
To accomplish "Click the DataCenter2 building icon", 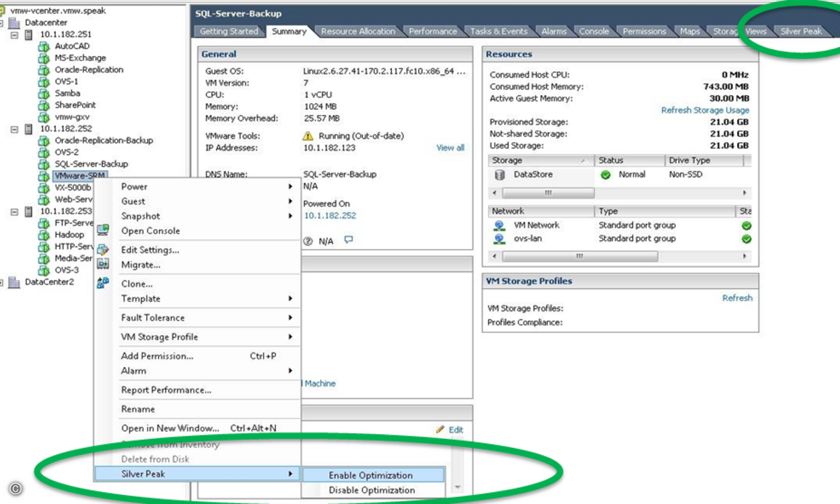I will point(14,282).
